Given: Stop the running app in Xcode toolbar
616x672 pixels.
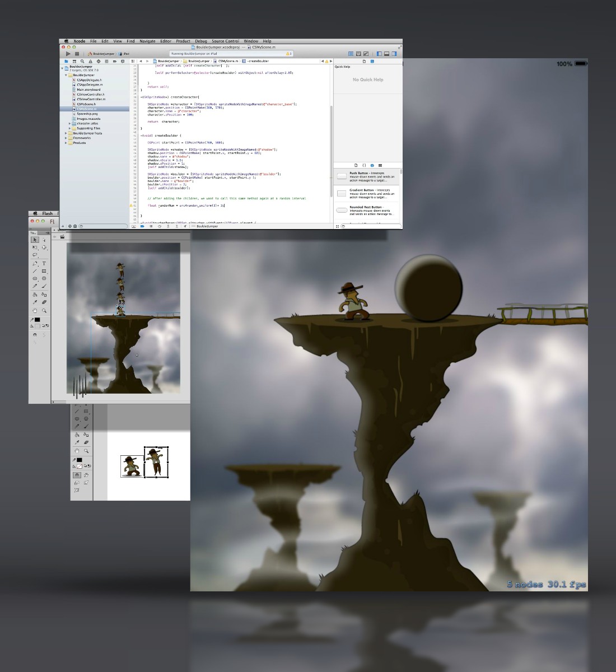Looking at the screenshot, I should click(x=77, y=54).
